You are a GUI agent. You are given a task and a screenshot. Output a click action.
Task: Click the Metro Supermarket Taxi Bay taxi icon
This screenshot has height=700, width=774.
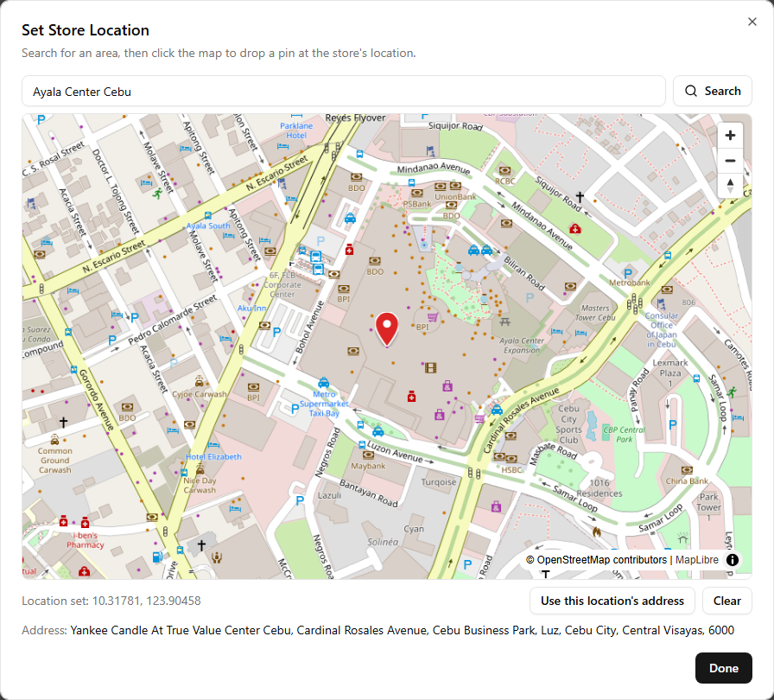[x=323, y=383]
